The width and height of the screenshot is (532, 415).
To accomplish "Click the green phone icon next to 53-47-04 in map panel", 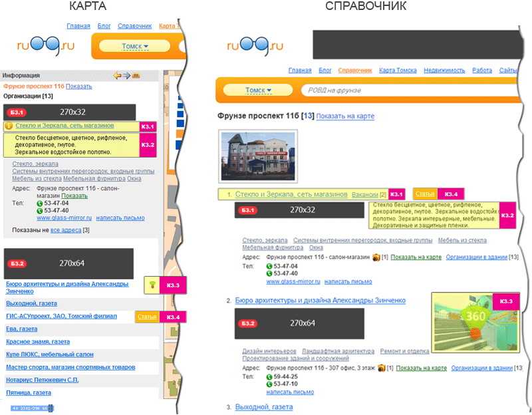I will pos(39,204).
